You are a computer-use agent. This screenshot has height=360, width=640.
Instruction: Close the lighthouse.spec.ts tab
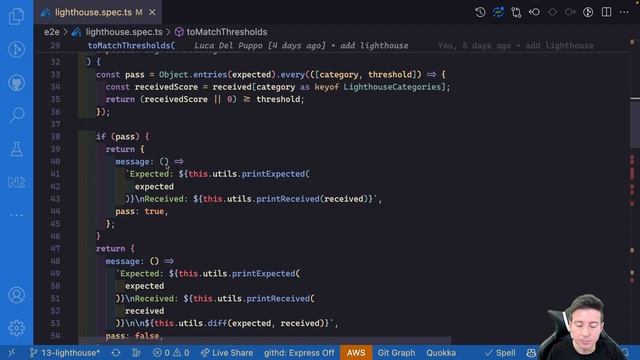(x=152, y=12)
